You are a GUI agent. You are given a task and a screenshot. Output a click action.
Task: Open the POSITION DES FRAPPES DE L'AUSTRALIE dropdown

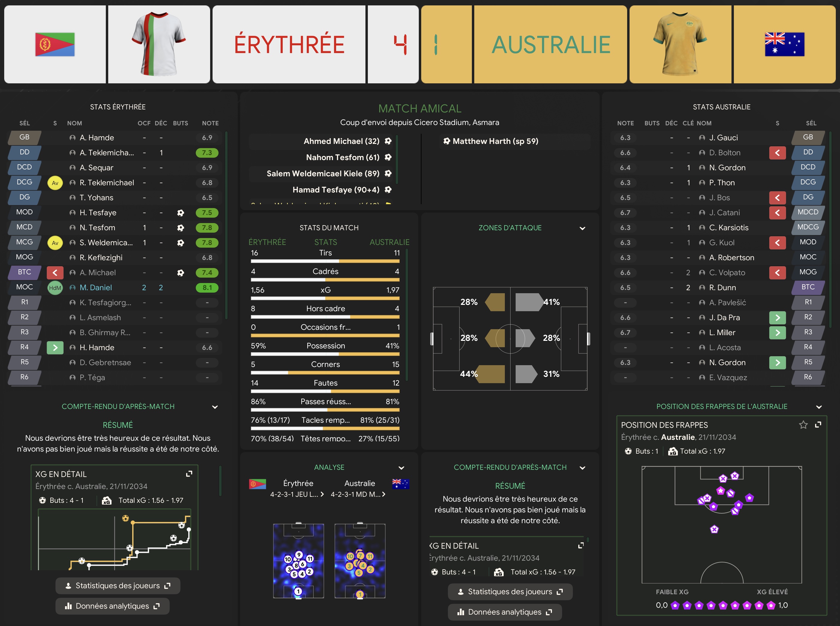click(819, 407)
